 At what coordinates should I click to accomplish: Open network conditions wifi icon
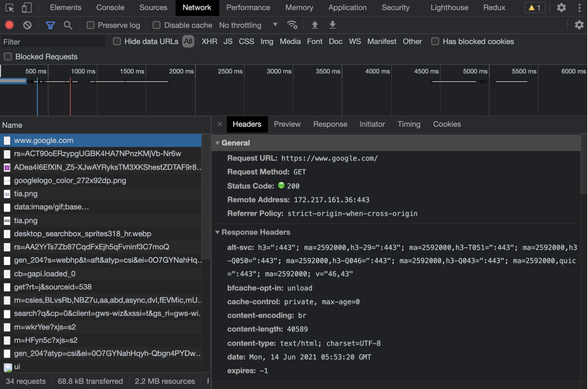click(292, 25)
